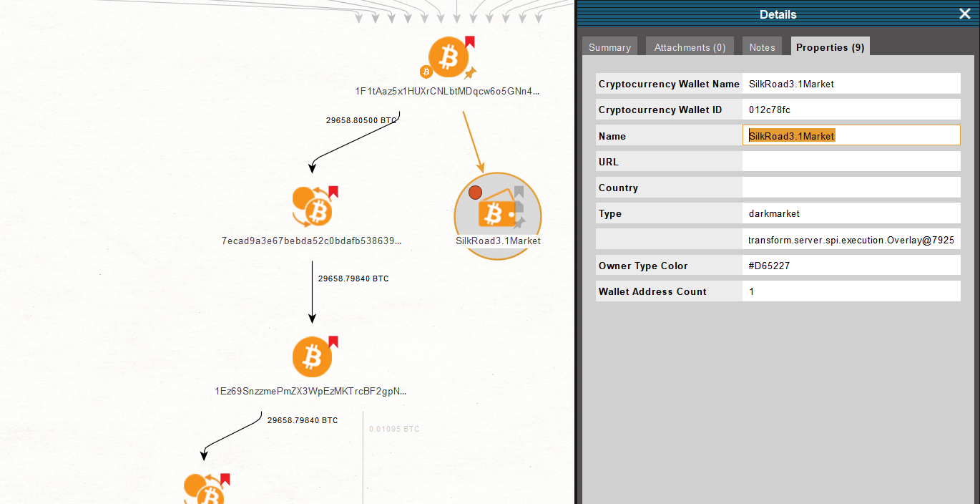Image resolution: width=980 pixels, height=504 pixels.
Task: Click the 'Details' panel title
Action: pyautogui.click(x=778, y=14)
